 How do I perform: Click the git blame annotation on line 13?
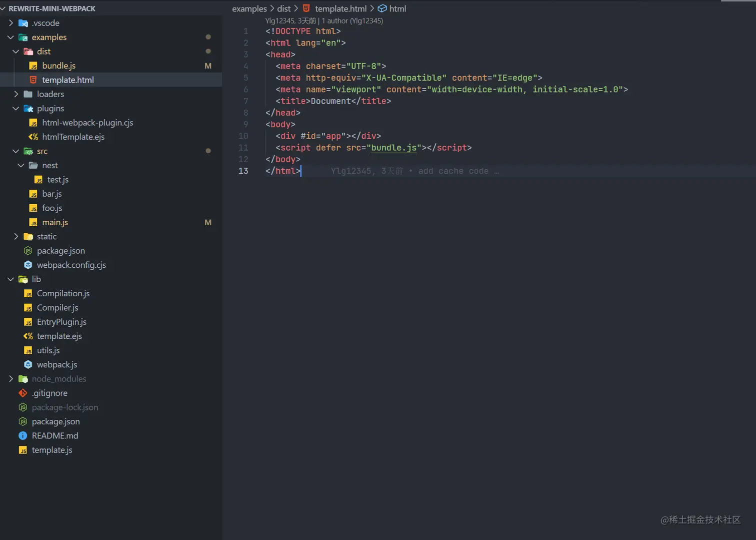click(x=415, y=171)
